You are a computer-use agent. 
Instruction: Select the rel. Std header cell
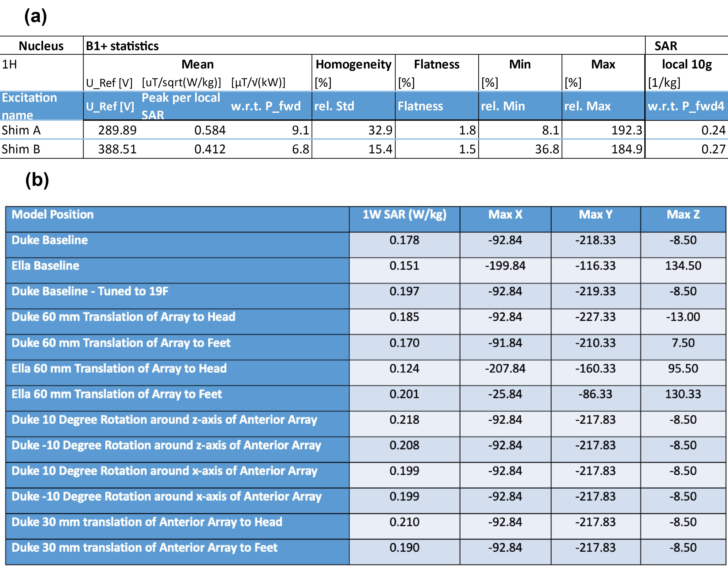pos(334,106)
